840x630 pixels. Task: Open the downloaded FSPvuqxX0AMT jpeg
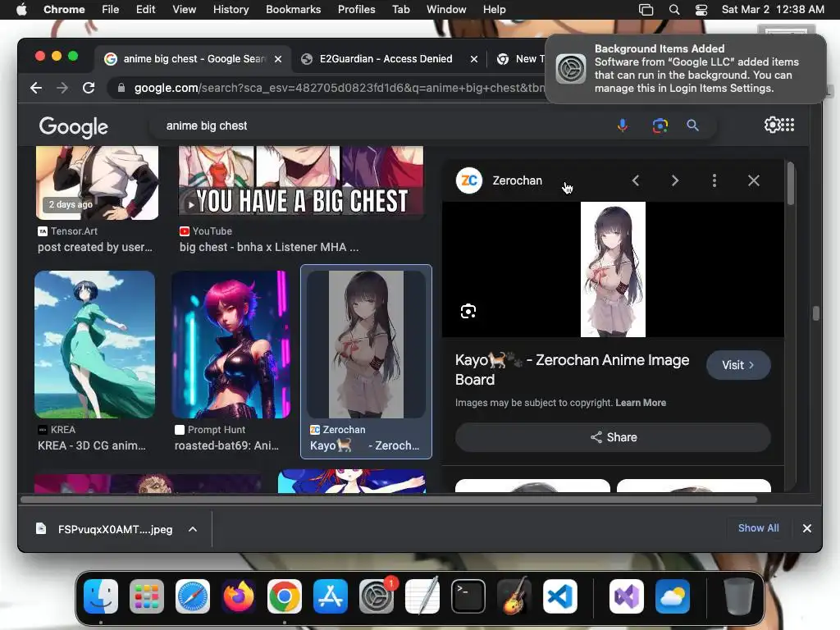(x=115, y=529)
